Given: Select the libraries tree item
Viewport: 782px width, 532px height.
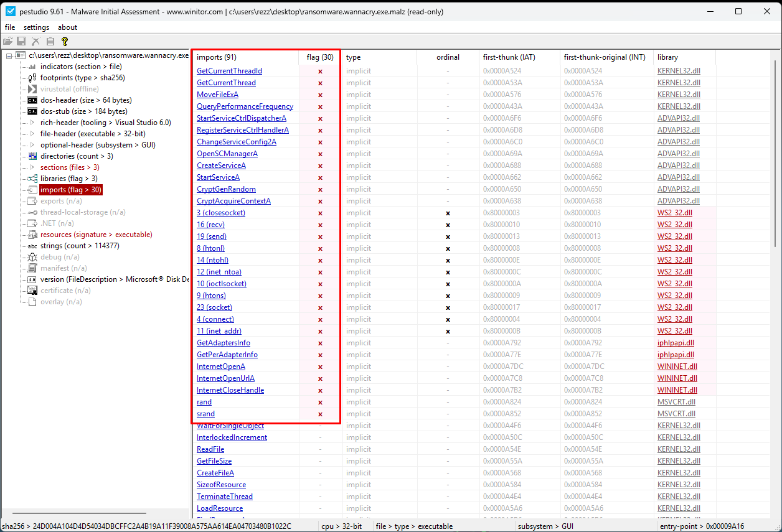Looking at the screenshot, I should 66,178.
